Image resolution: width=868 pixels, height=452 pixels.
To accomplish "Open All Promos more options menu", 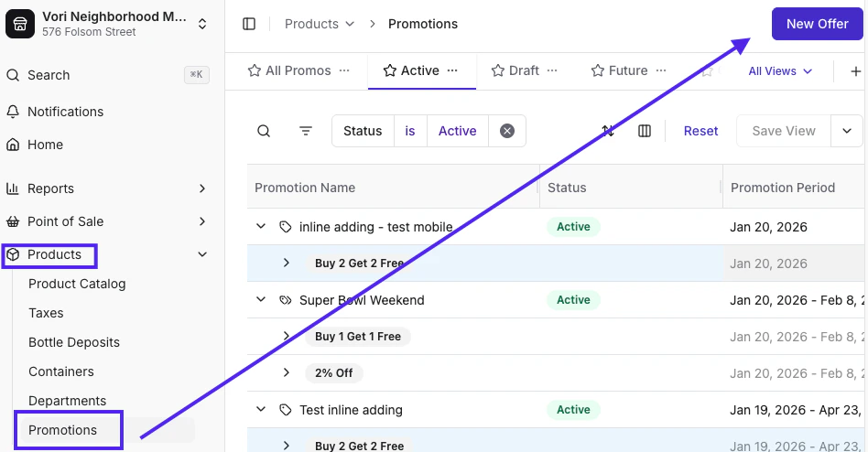I will (344, 70).
